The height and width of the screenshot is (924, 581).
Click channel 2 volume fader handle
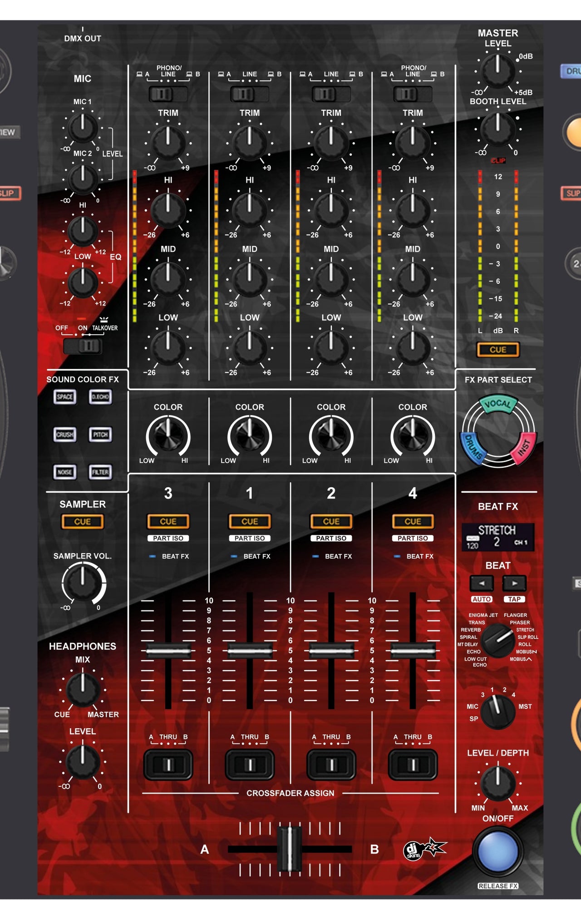(x=331, y=651)
